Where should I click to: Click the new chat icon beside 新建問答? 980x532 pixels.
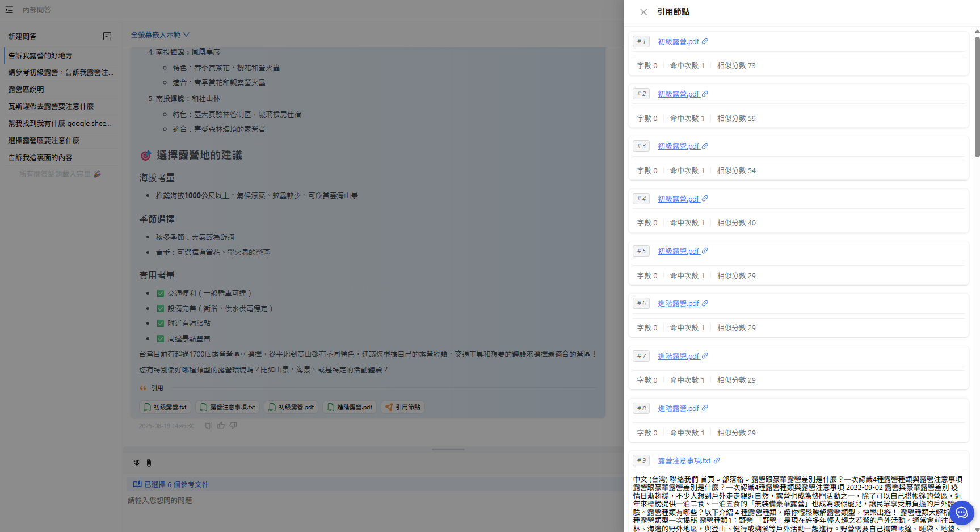pyautogui.click(x=107, y=36)
